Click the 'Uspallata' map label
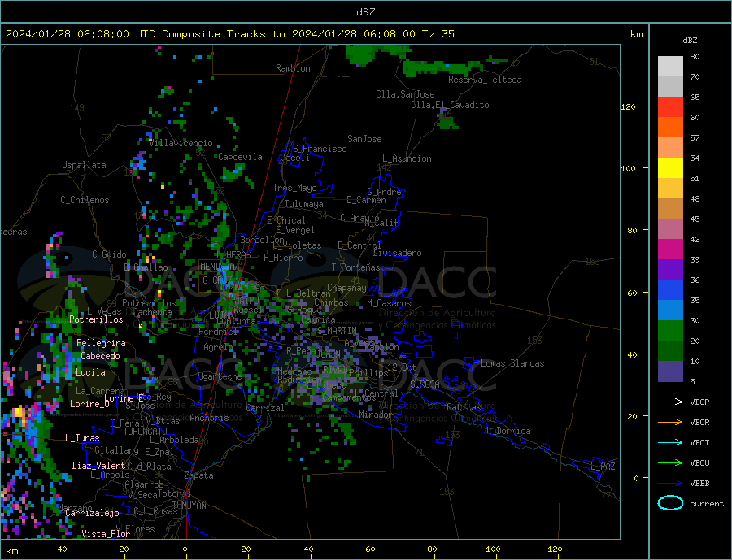This screenshot has height=560, width=732. click(84, 165)
